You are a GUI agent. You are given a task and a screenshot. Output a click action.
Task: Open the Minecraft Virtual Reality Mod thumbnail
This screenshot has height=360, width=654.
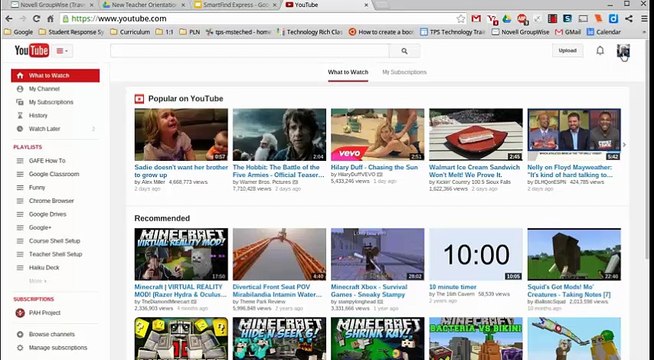tap(181, 254)
